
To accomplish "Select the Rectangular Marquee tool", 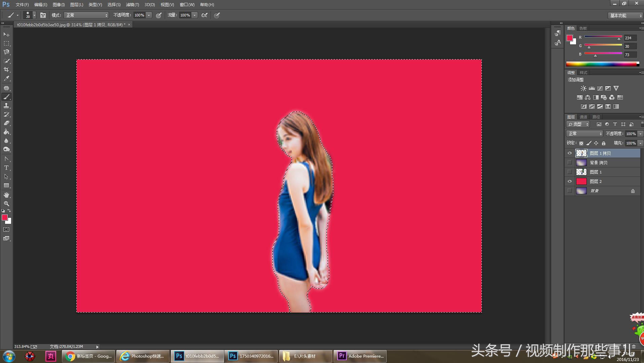I will [6, 43].
